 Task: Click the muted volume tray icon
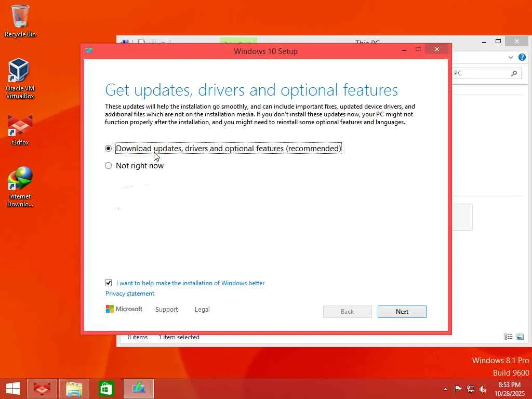click(483, 389)
